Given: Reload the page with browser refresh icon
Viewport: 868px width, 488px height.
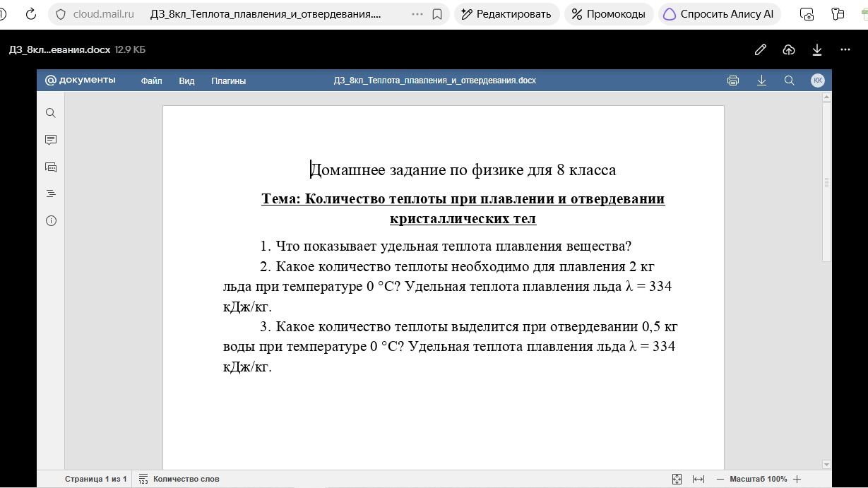Looking at the screenshot, I should [x=30, y=14].
